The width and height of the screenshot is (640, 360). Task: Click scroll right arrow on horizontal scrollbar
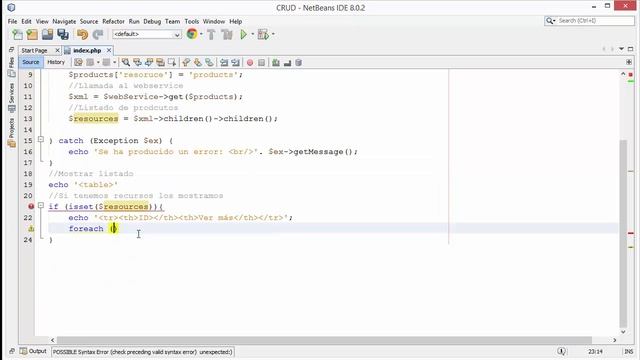(615, 340)
